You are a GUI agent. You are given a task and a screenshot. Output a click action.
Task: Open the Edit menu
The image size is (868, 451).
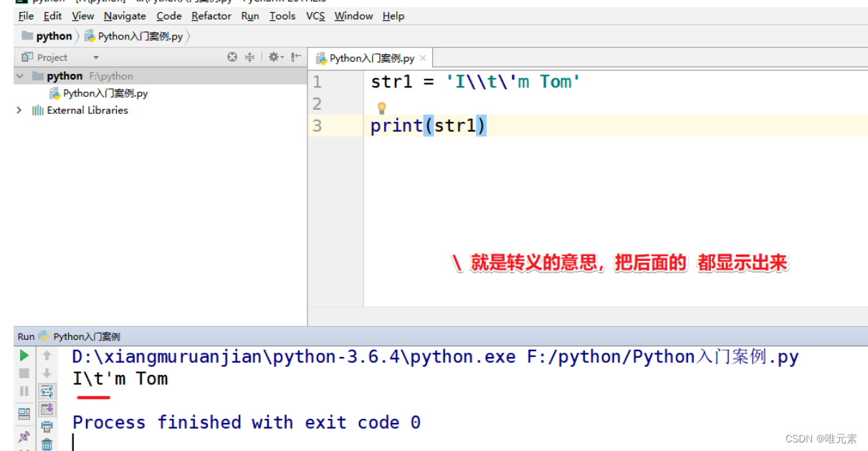tap(52, 16)
